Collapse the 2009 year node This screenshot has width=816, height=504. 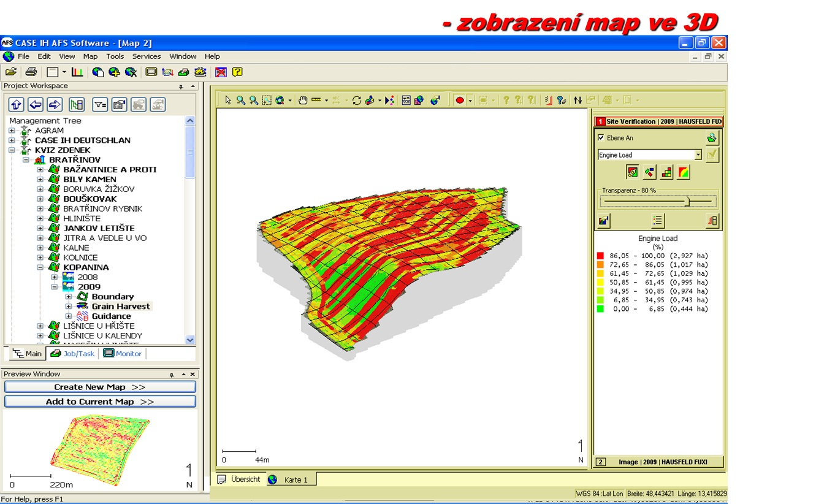[54, 287]
